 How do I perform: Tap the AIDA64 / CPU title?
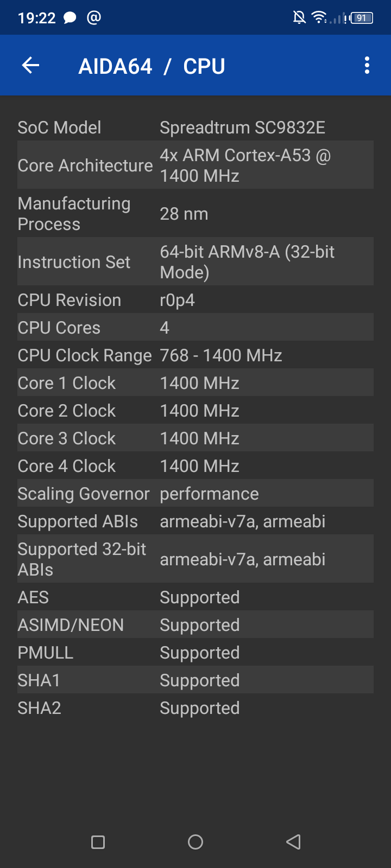(x=153, y=65)
